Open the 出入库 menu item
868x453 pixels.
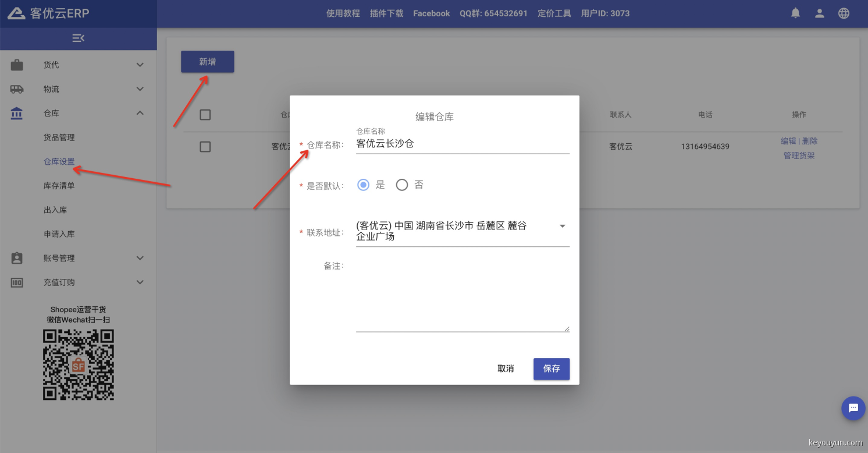pos(55,210)
